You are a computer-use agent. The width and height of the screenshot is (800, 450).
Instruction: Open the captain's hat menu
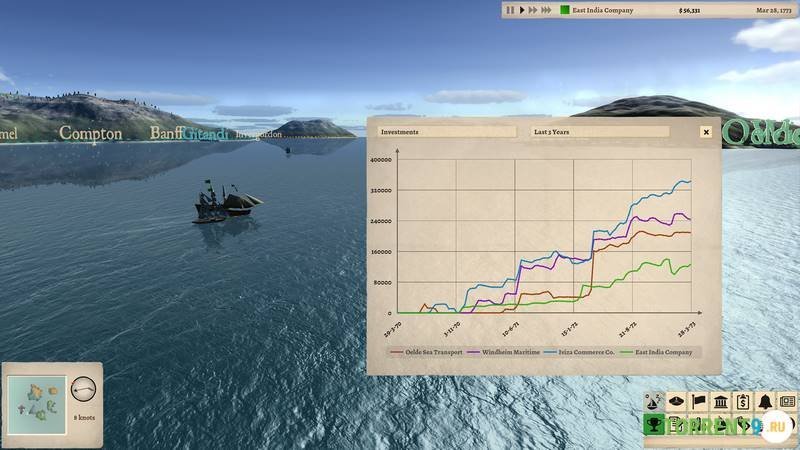(675, 402)
